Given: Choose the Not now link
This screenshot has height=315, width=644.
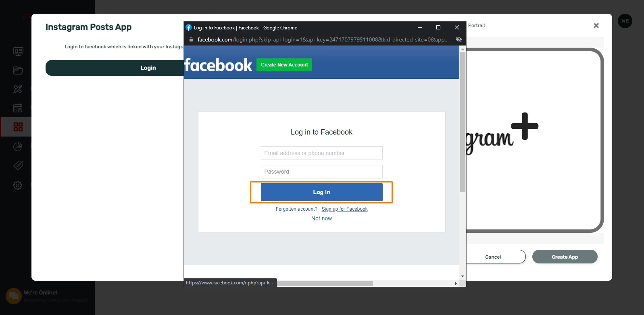Looking at the screenshot, I should [321, 218].
